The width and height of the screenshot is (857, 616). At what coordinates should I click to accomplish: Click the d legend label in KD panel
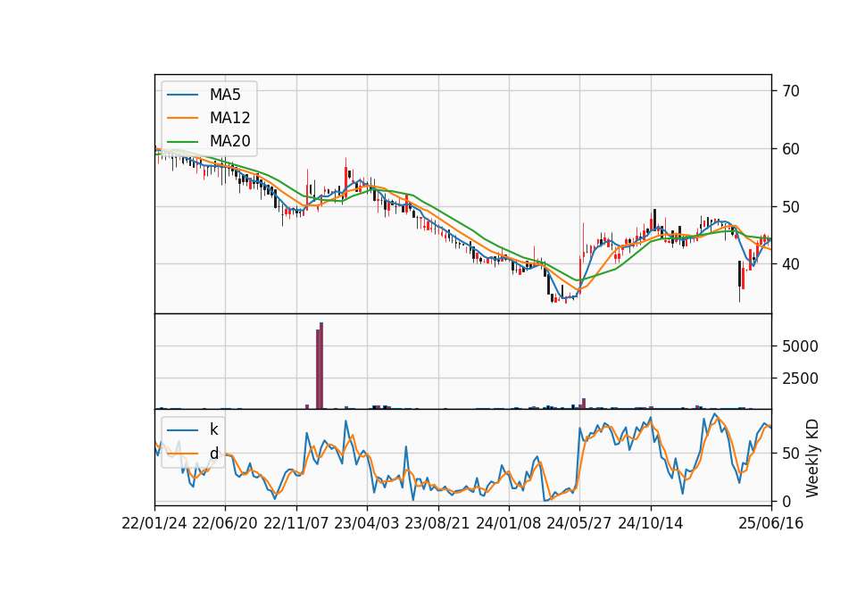pyautogui.click(x=213, y=454)
